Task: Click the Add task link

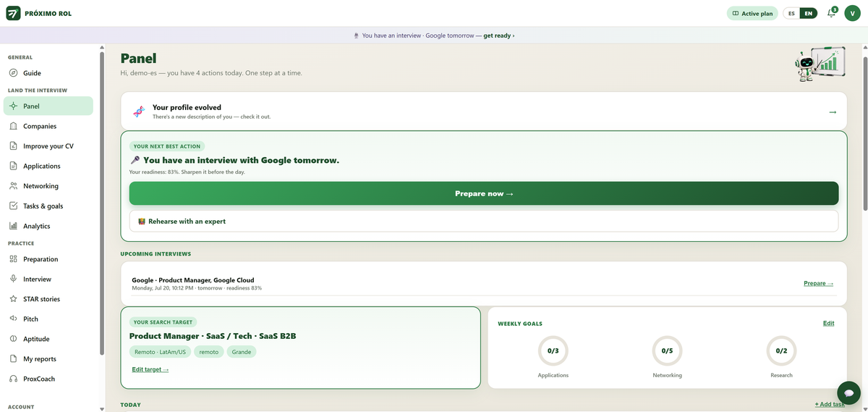Action: 830,404
